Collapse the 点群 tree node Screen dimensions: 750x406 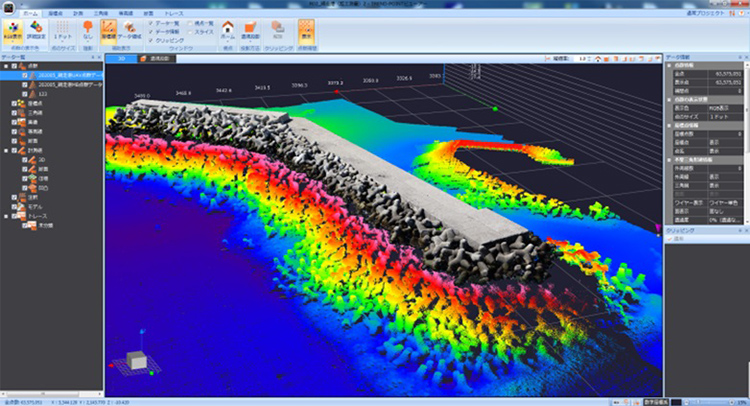pyautogui.click(x=6, y=66)
